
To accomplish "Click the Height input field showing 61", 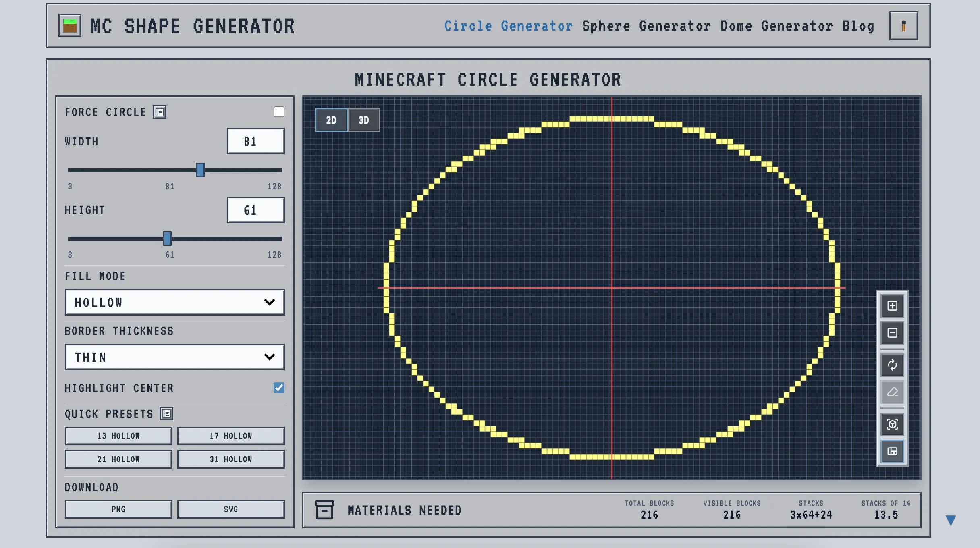I will pyautogui.click(x=255, y=210).
